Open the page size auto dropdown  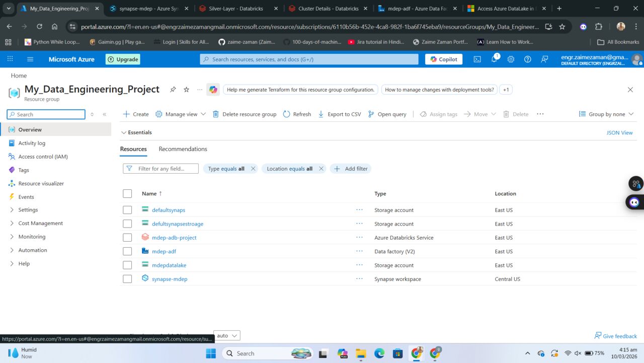click(227, 335)
